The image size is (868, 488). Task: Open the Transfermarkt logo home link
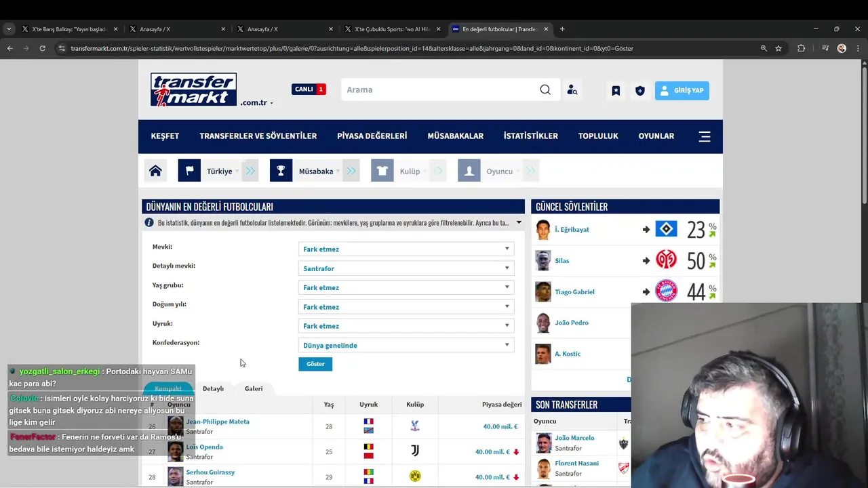[194, 89]
